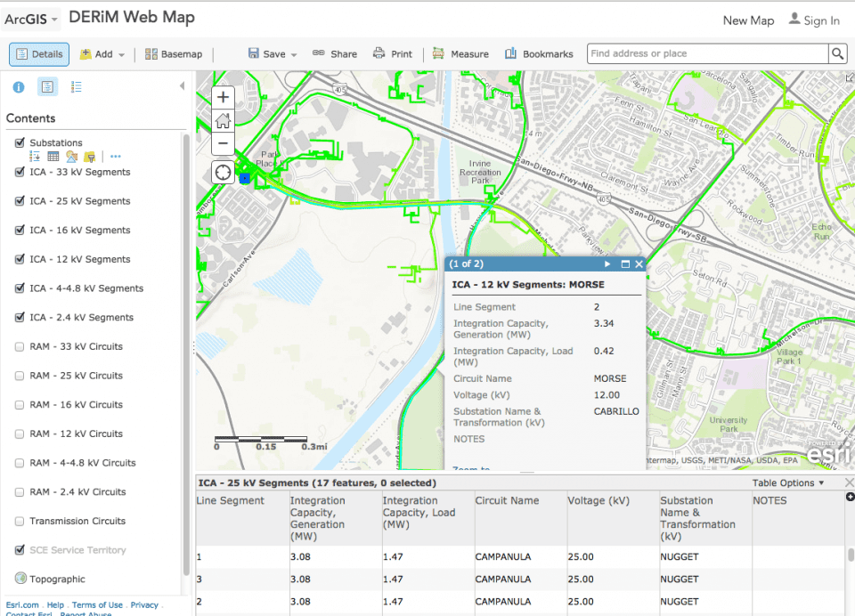This screenshot has width=855, height=616.
Task: Open the Bookmarks menu
Action: pos(539,54)
